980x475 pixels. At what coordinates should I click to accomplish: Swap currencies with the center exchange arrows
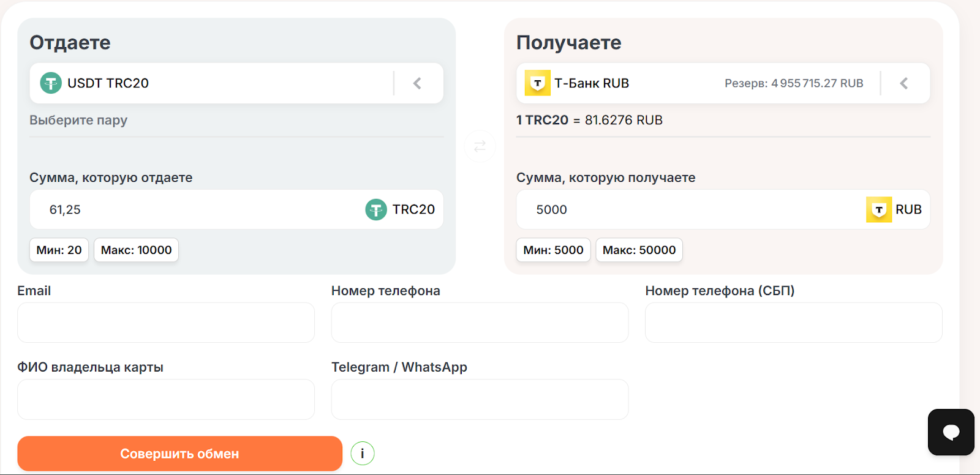[480, 146]
